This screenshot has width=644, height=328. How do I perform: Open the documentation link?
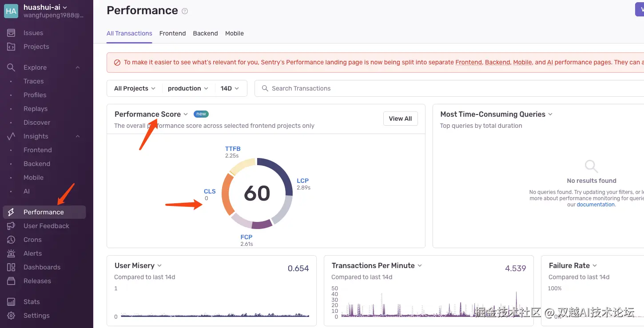click(x=596, y=205)
